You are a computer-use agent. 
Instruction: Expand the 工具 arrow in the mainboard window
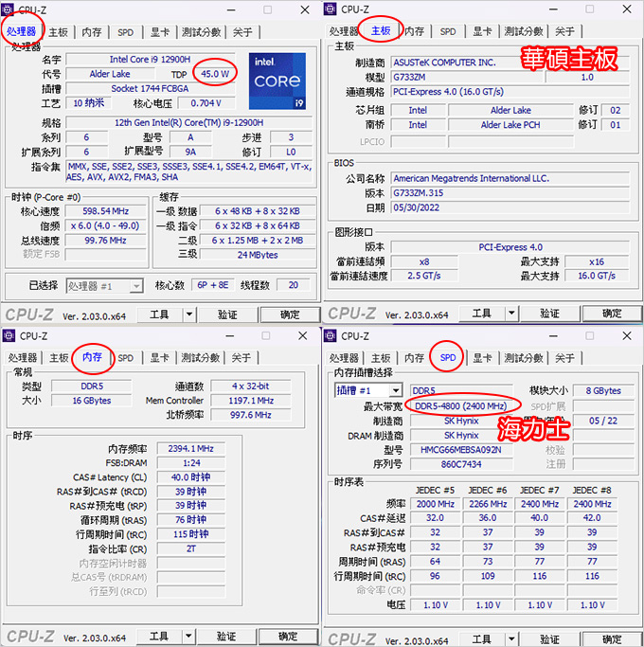(511, 314)
